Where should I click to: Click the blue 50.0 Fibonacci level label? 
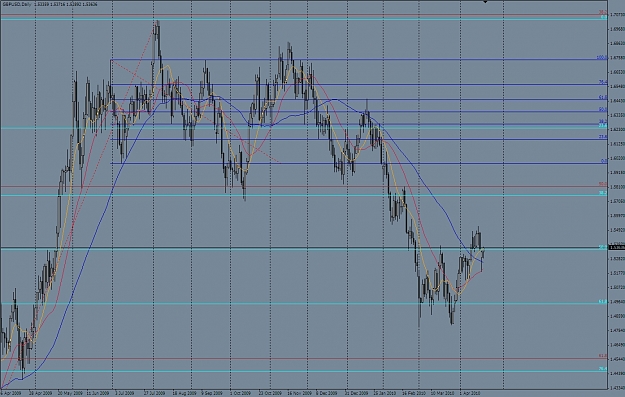click(x=603, y=109)
